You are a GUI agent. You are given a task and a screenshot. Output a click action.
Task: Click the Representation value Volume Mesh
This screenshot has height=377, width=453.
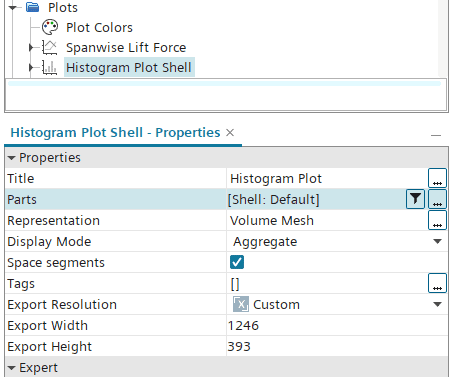[272, 220]
